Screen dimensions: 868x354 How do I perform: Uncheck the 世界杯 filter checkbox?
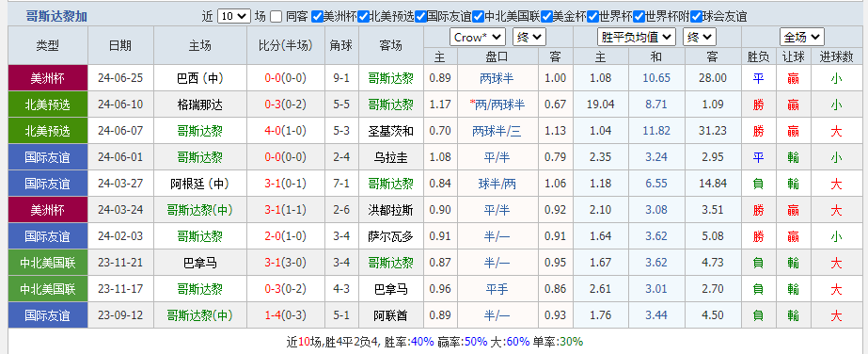pos(592,17)
